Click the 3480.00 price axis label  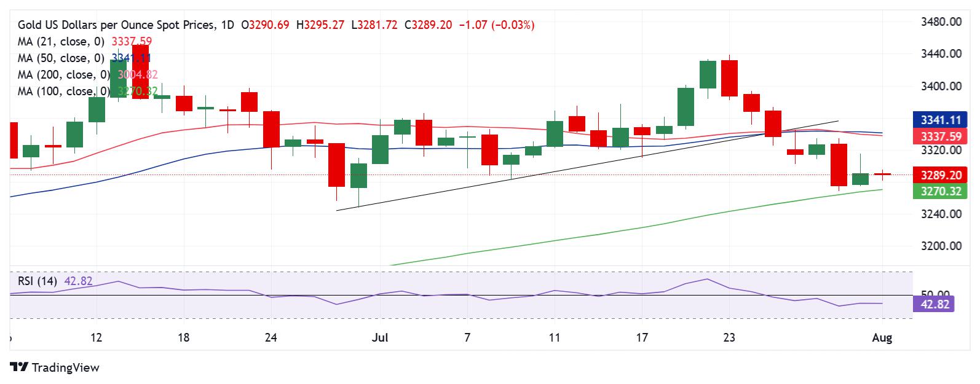click(941, 22)
